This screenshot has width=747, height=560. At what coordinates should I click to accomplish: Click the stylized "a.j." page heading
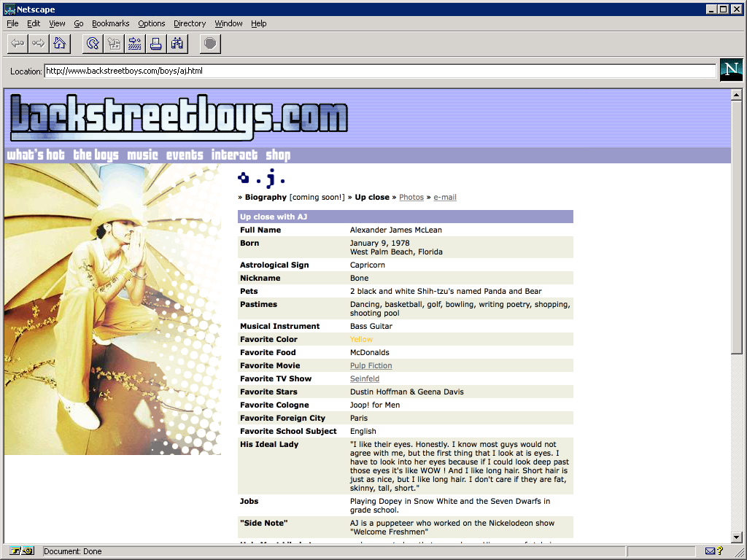coord(261,178)
